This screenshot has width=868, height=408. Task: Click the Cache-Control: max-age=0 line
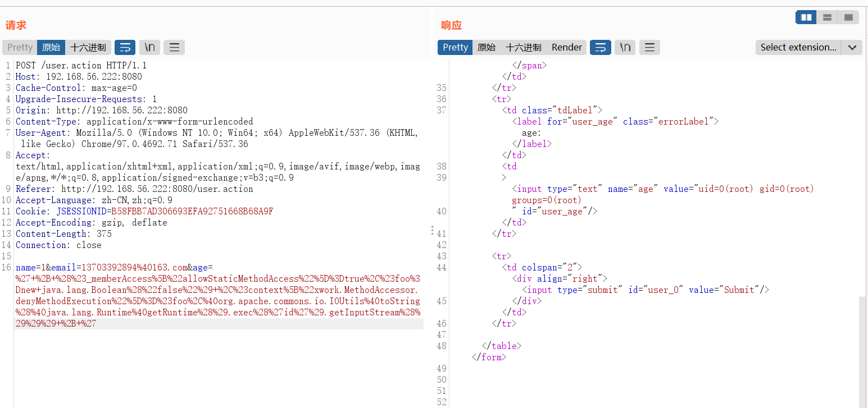(76, 88)
